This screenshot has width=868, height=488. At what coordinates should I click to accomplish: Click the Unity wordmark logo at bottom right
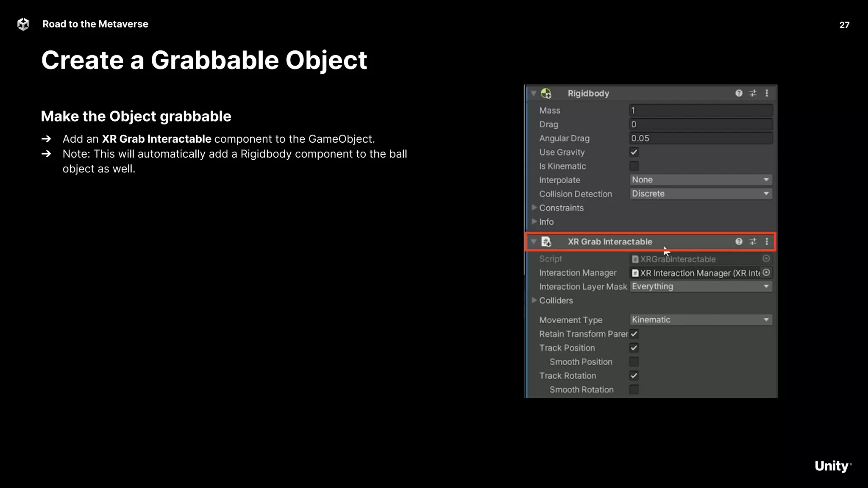click(833, 466)
